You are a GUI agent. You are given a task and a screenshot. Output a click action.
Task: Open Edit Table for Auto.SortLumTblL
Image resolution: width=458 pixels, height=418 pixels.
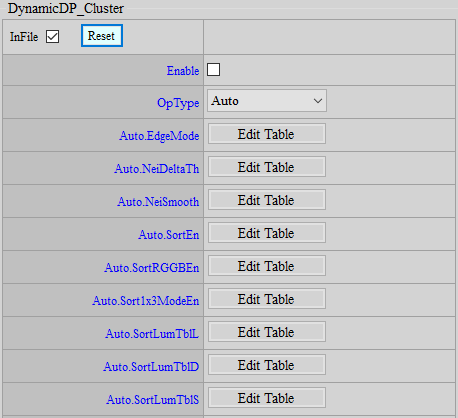[x=267, y=332]
